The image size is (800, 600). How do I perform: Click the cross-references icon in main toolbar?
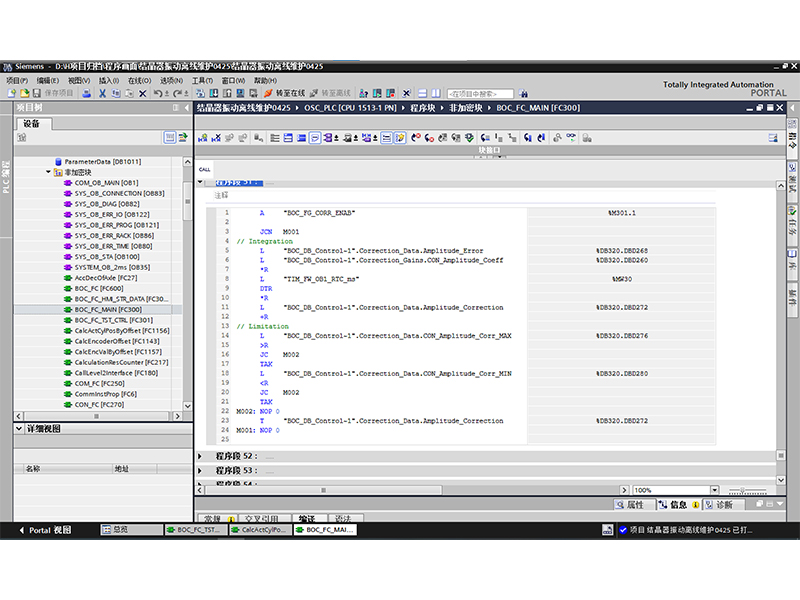[407, 93]
